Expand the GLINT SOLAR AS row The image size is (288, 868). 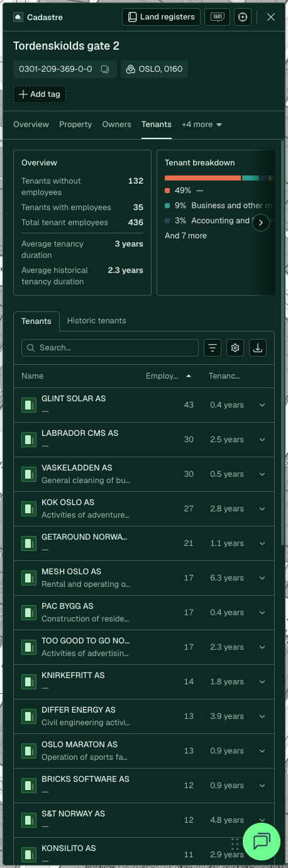coord(262,405)
